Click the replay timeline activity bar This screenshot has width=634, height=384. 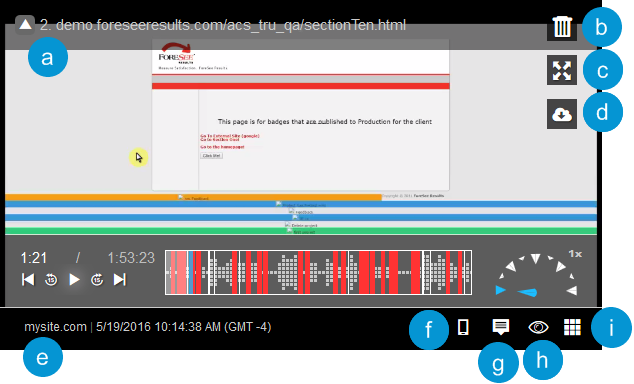coord(318,272)
